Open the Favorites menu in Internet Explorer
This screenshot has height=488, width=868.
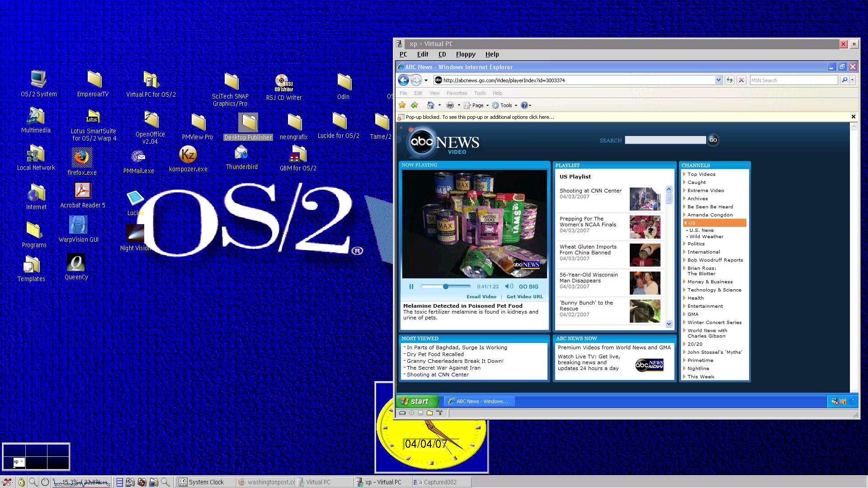[457, 93]
